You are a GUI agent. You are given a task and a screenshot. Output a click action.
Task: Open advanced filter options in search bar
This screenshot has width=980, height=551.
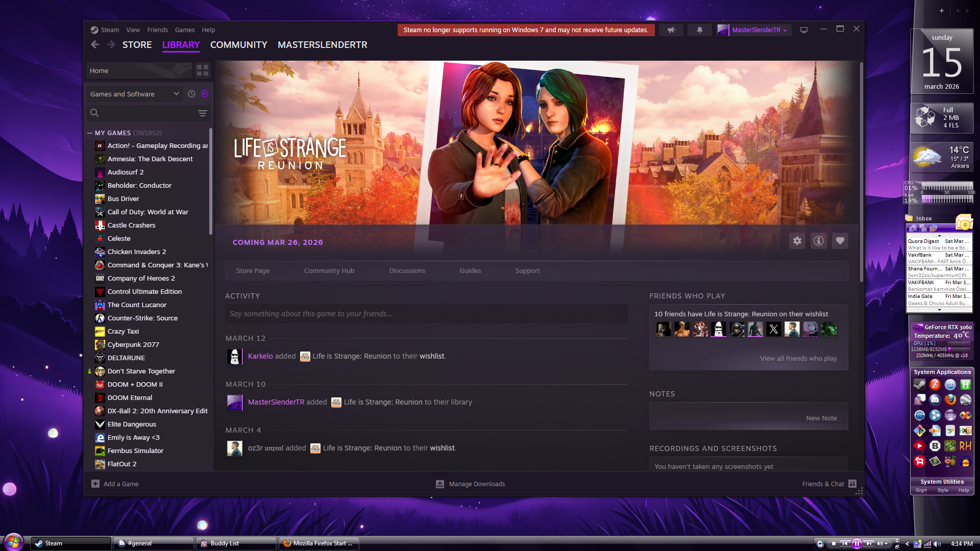[x=203, y=113]
